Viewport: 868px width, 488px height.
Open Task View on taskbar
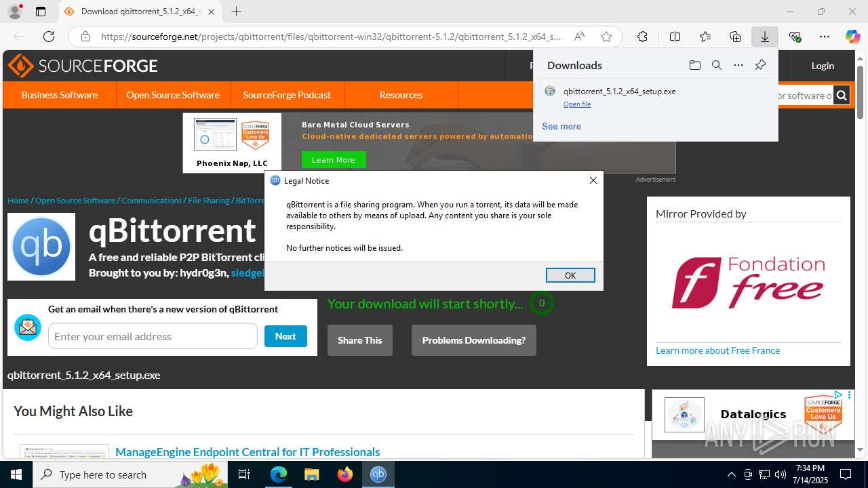coord(245,474)
